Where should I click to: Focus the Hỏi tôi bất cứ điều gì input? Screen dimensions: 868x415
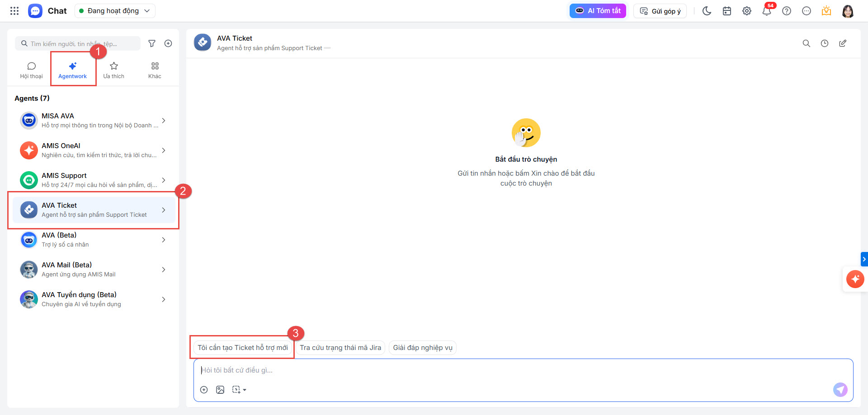click(x=523, y=370)
